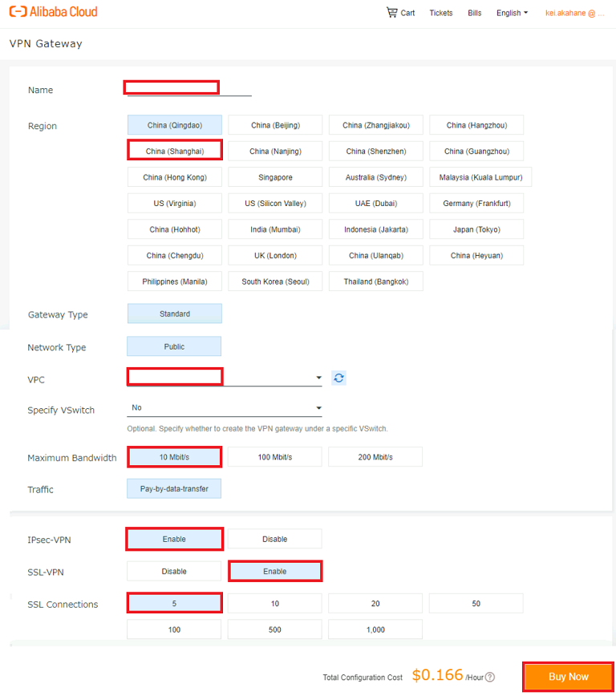Pick China (Guangzhou) region
Image resolution: width=616 pixels, height=700 pixels.
[476, 151]
